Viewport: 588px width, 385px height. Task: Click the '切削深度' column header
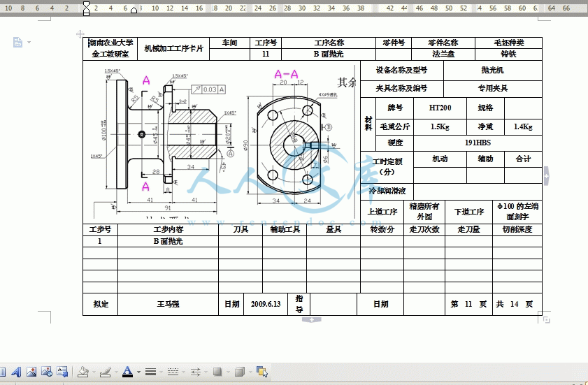point(517,230)
